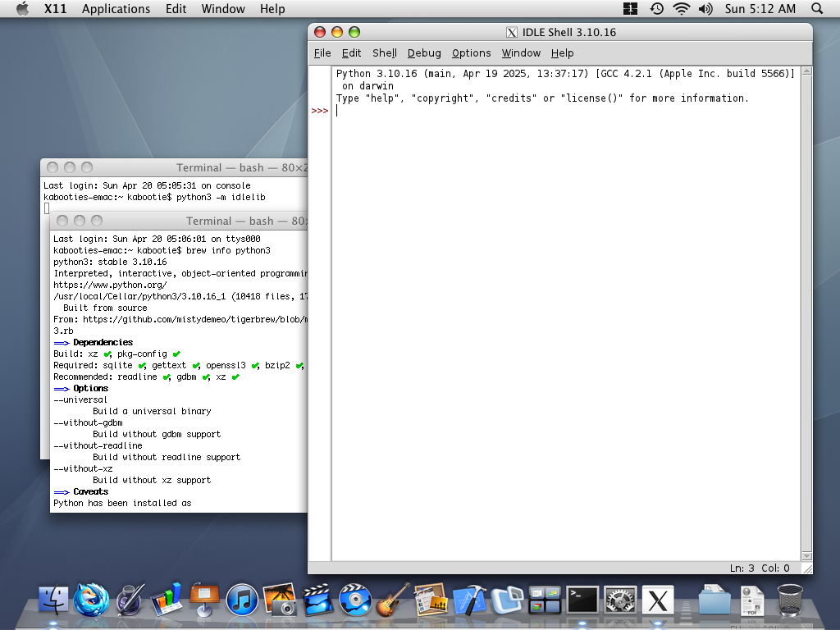Click the Wi-Fi status icon

tap(682, 8)
